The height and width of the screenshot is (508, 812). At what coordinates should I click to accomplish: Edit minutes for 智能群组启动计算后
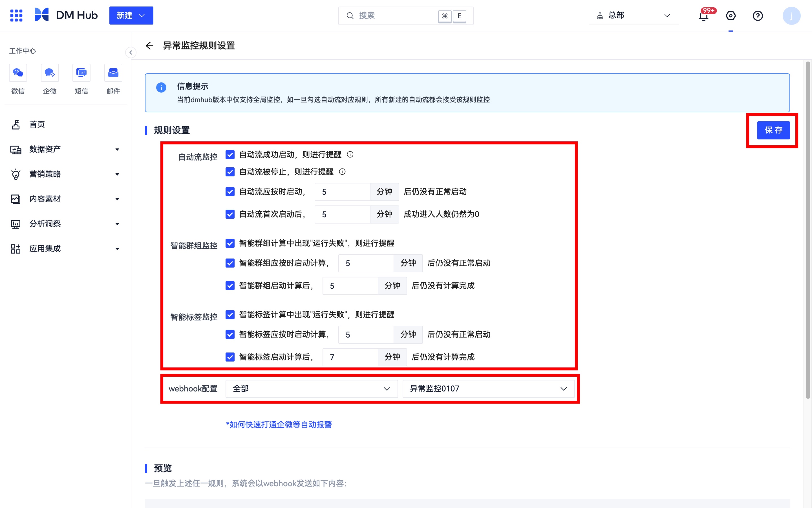(350, 286)
